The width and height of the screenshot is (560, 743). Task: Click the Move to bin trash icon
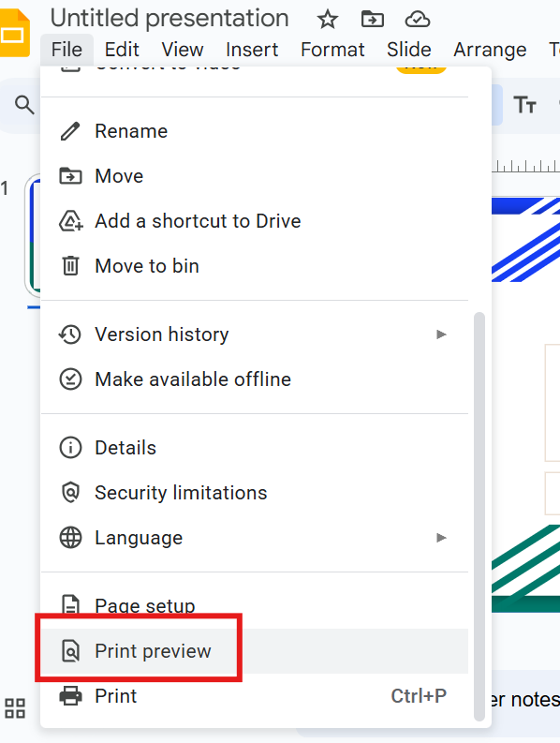click(70, 265)
